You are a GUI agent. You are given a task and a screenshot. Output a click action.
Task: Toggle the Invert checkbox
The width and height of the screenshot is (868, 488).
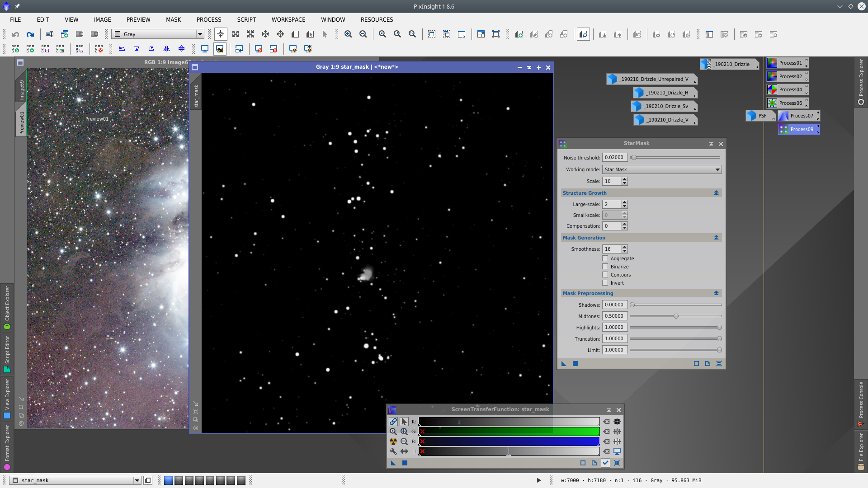point(605,283)
